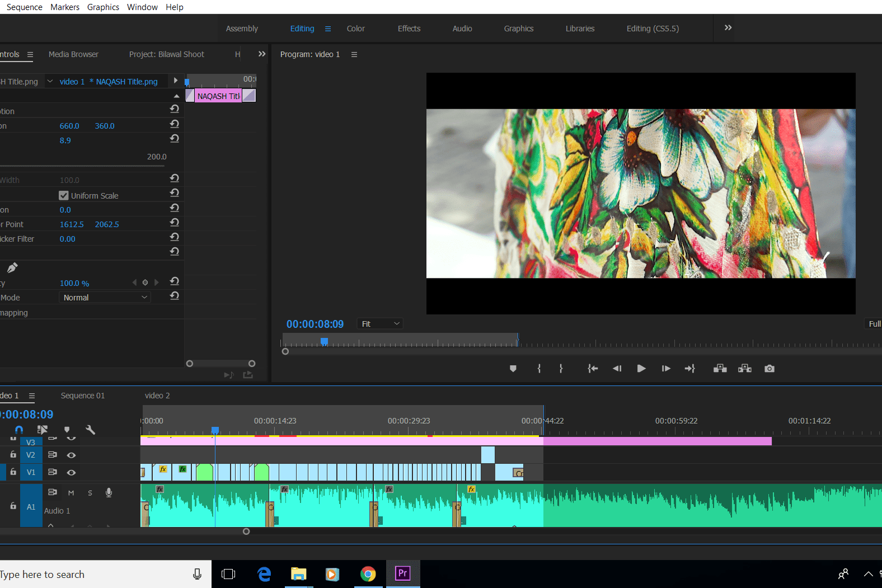Click timeline horizontal zoom scroll handle
The image size is (882, 588).
tap(246, 531)
